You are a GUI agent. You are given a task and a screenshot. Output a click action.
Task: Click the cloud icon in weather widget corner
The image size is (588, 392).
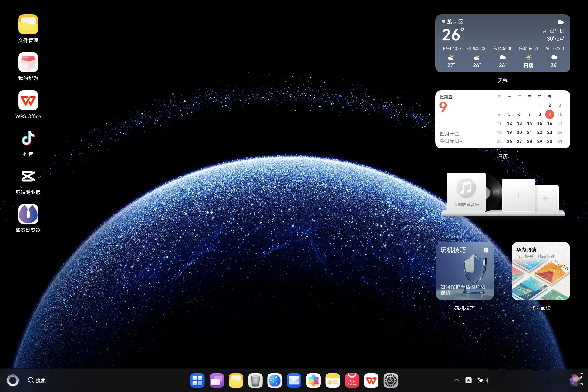pos(560,22)
